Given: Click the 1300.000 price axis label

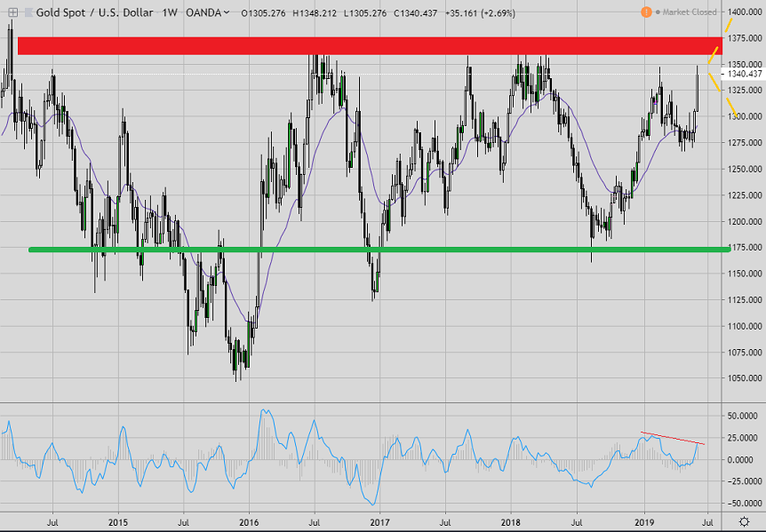Looking at the screenshot, I should click(x=745, y=116).
